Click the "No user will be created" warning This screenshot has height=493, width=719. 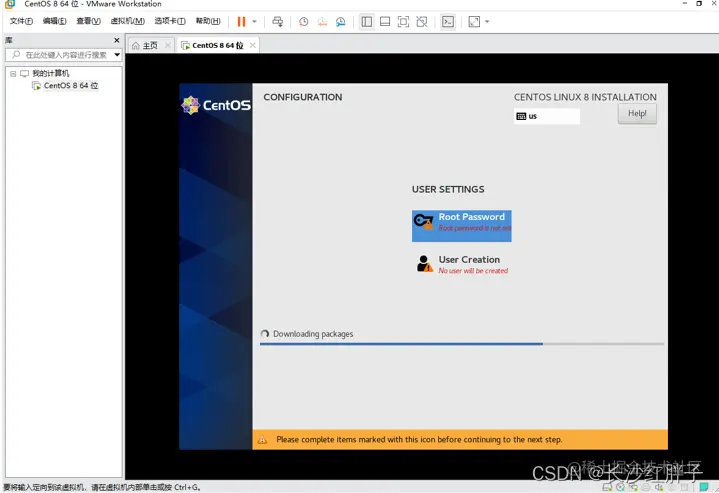click(x=473, y=271)
